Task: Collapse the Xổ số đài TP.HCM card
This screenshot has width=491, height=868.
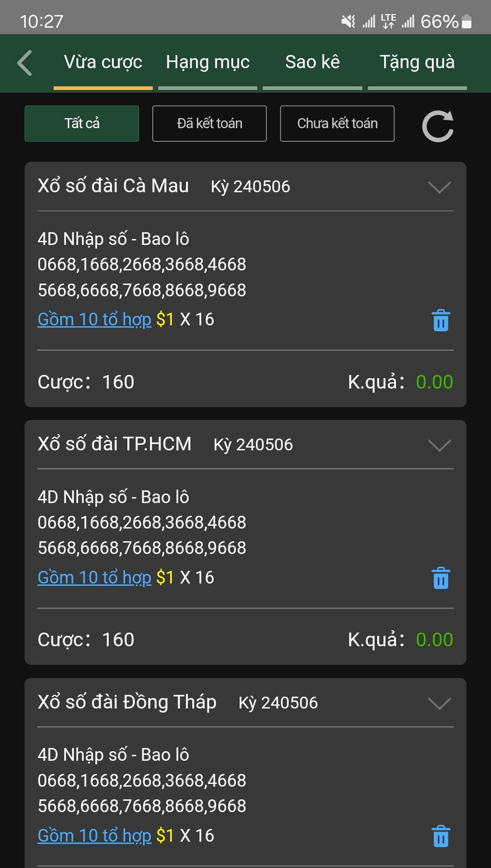Action: pos(439,445)
